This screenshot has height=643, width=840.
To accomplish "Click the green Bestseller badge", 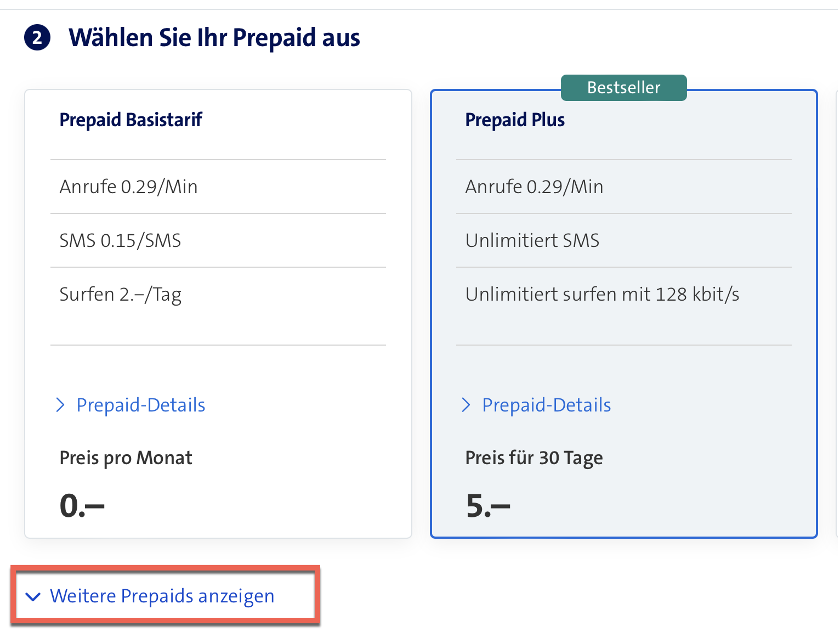I will [623, 88].
